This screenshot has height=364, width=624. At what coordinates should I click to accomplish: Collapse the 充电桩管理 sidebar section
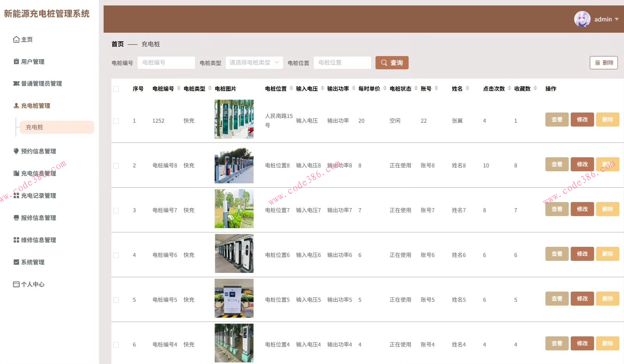coord(35,106)
